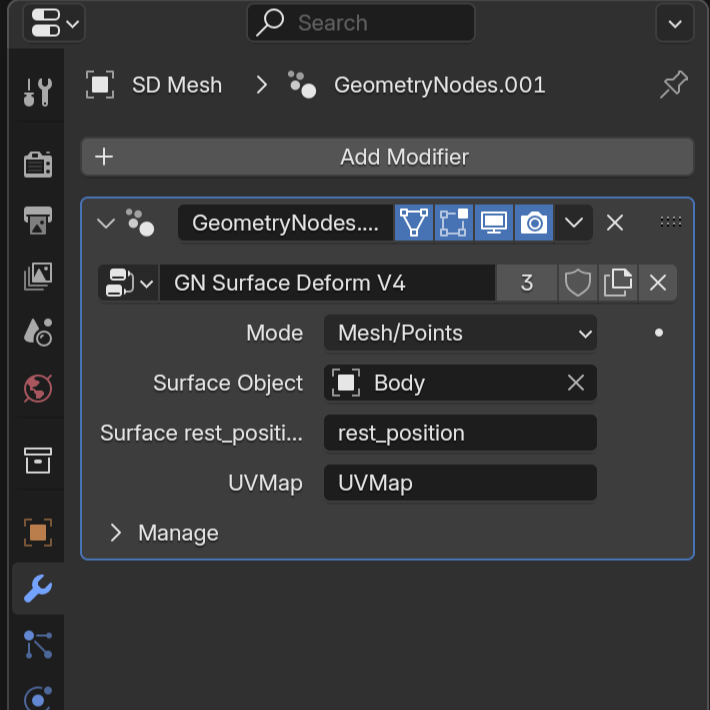Click the Add Modifier button
This screenshot has height=710, width=710.
pos(387,157)
